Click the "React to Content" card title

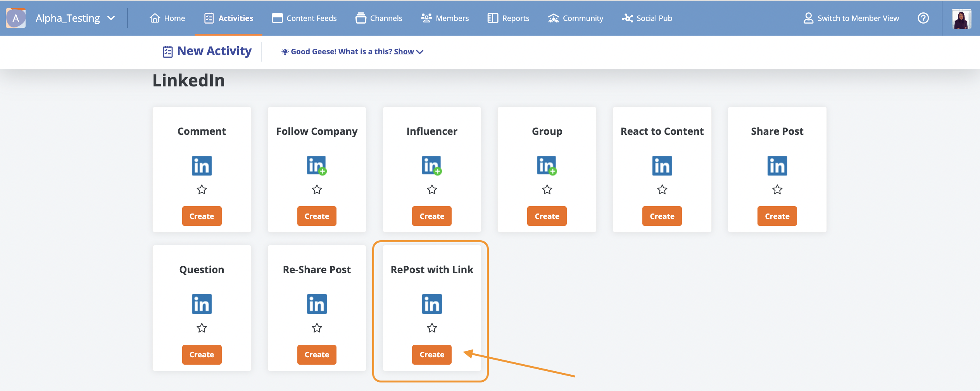662,131
